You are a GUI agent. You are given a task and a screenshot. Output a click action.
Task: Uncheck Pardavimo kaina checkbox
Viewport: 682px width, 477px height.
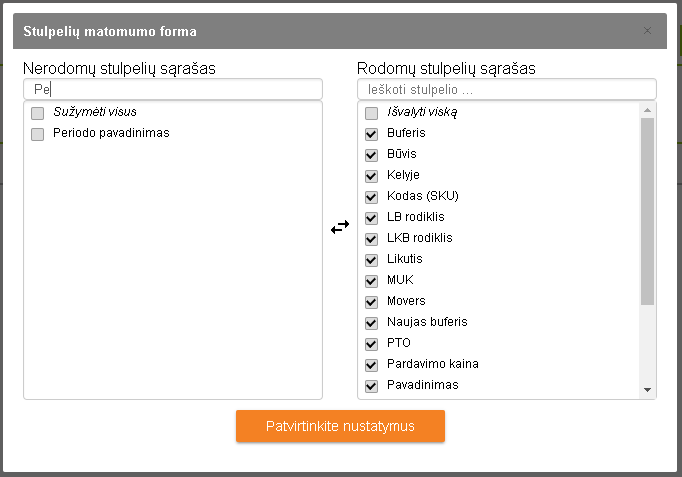pos(372,365)
